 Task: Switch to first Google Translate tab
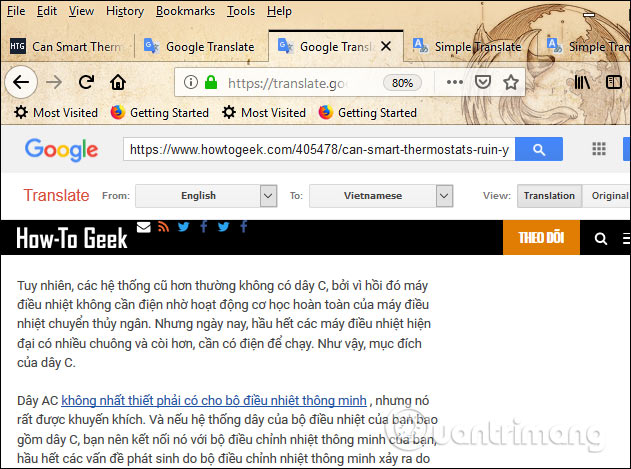tap(200, 47)
